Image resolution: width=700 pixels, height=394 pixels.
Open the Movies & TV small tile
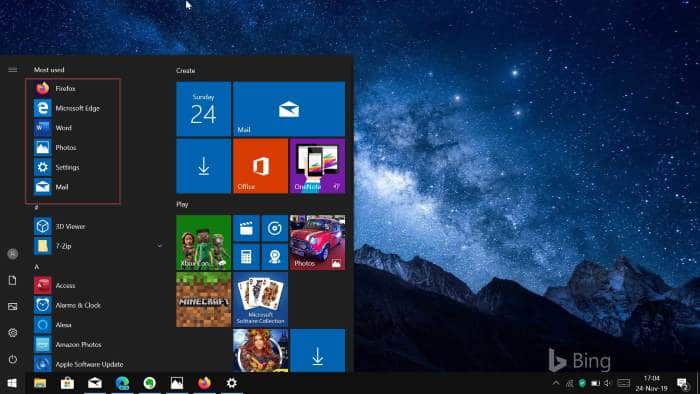[x=246, y=228]
